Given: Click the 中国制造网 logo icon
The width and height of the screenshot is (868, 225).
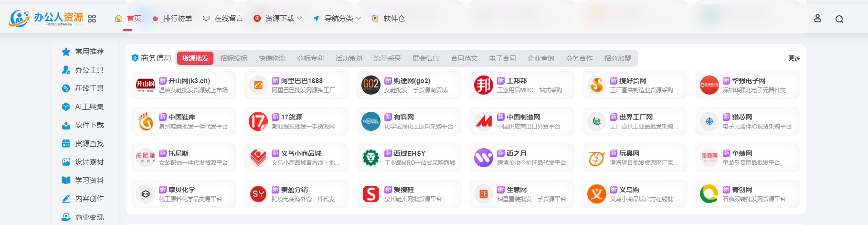Looking at the screenshot, I should click(x=484, y=121).
